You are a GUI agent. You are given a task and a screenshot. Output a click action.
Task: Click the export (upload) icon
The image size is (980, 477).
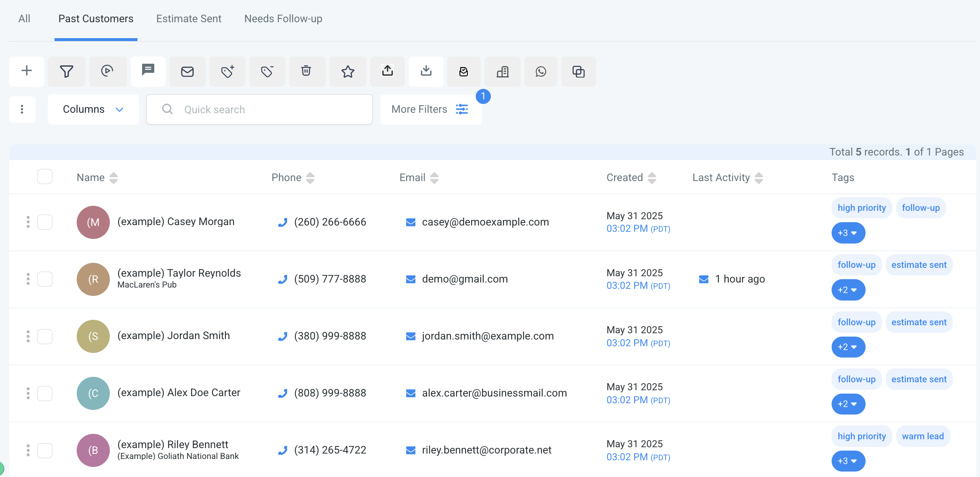pos(387,71)
